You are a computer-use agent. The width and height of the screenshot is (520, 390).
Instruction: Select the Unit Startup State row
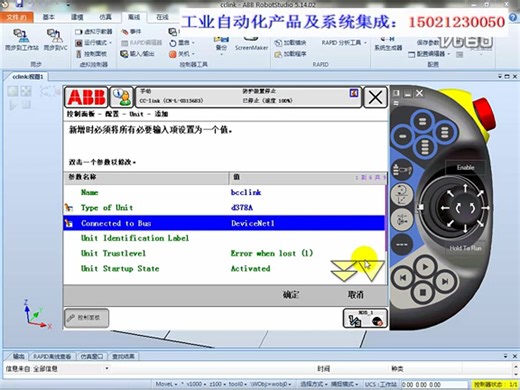click(x=224, y=269)
